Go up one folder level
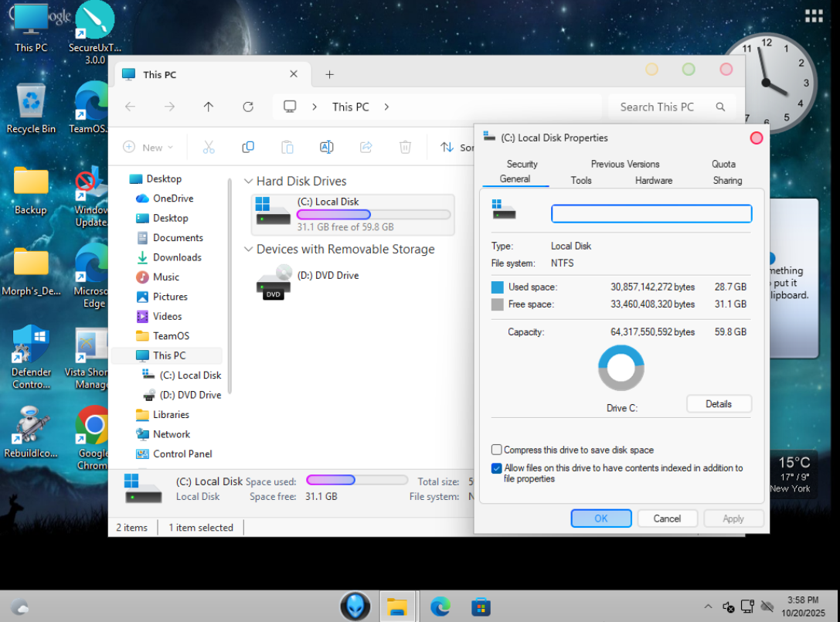 coord(209,107)
